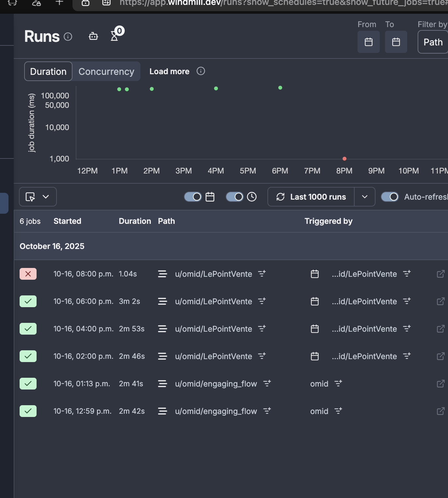Open failed 08:00 p.m. run in new tab
The height and width of the screenshot is (498, 448).
point(440,274)
